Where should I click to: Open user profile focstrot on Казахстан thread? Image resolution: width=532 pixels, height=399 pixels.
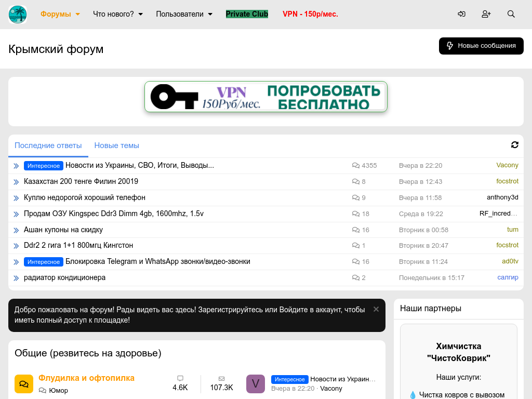pyautogui.click(x=507, y=181)
